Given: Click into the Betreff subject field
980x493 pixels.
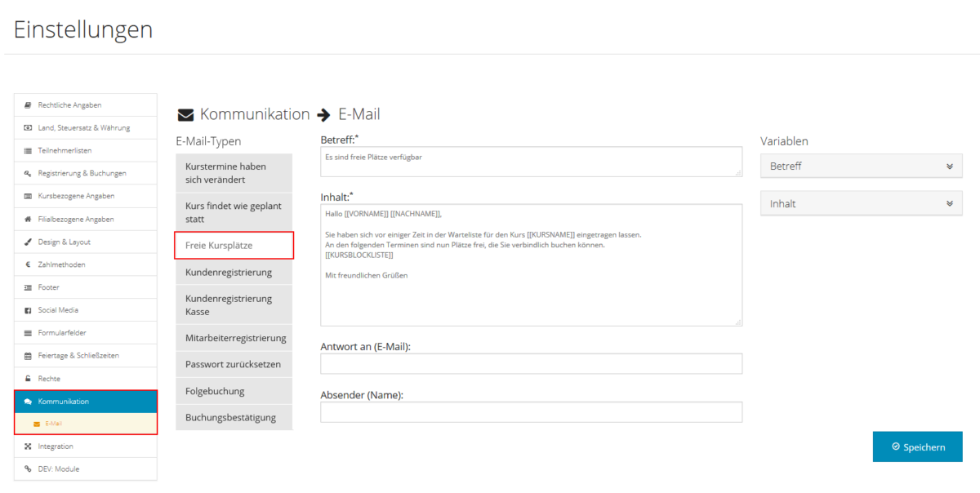Looking at the screenshot, I should point(531,162).
